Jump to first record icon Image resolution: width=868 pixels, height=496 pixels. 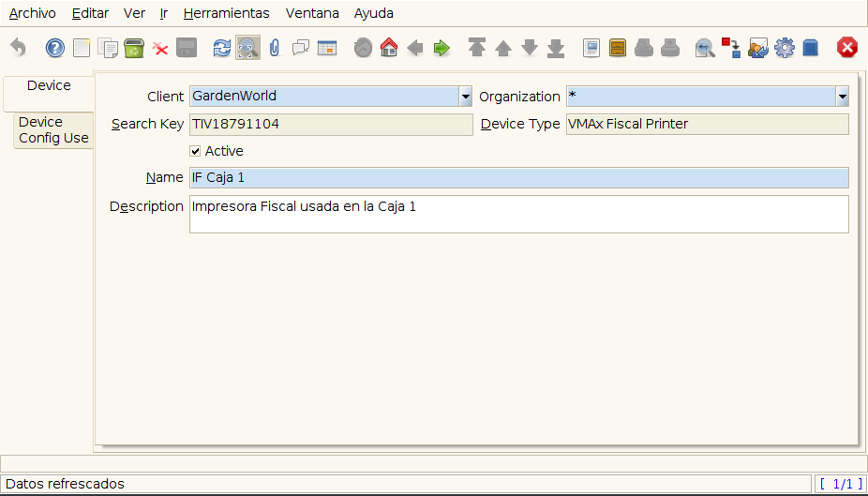(476, 48)
